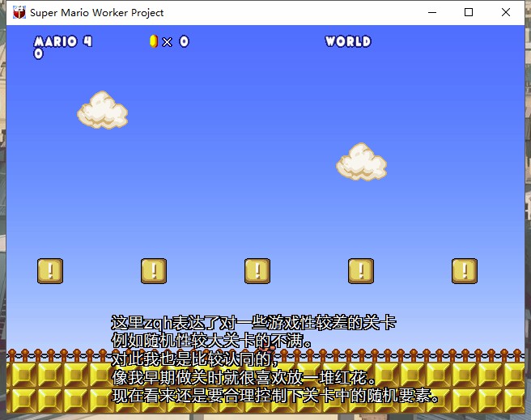This screenshot has width=531, height=420.
Task: Click the WORLD label
Action: point(348,41)
